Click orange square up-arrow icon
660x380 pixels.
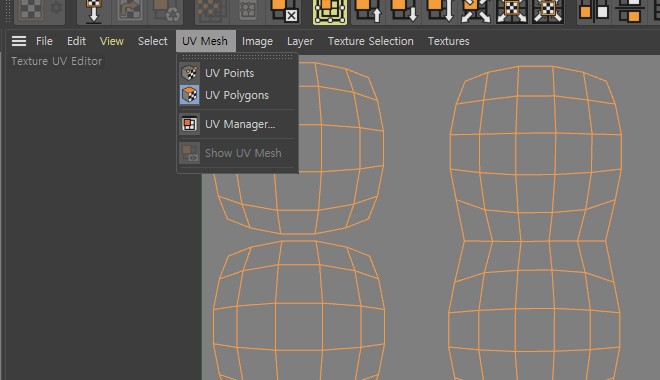coord(368,11)
